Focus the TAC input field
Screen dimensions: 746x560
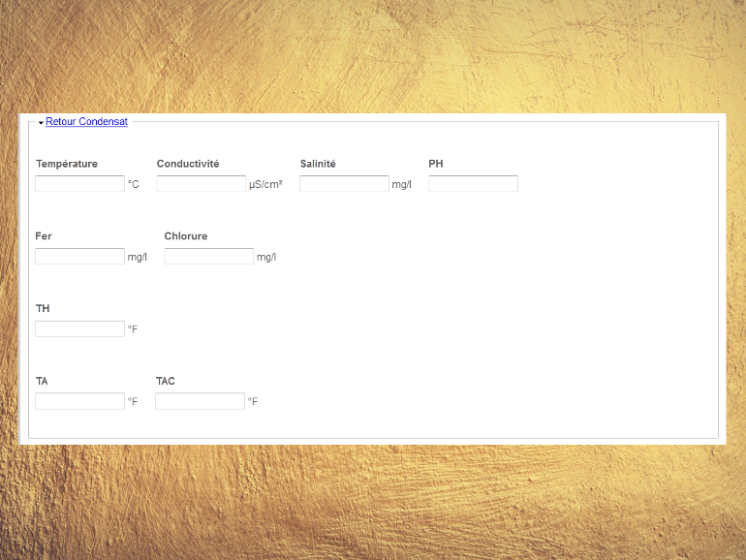tap(201, 401)
